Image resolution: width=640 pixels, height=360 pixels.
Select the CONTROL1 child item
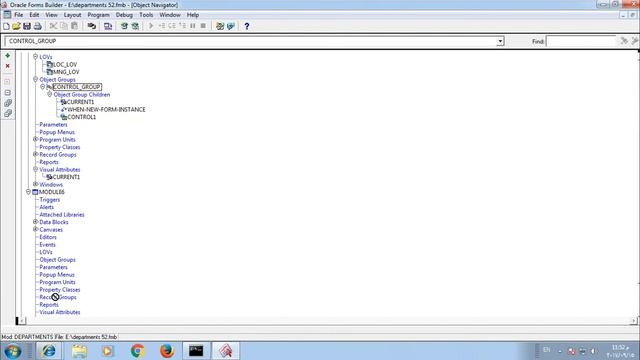coord(82,117)
